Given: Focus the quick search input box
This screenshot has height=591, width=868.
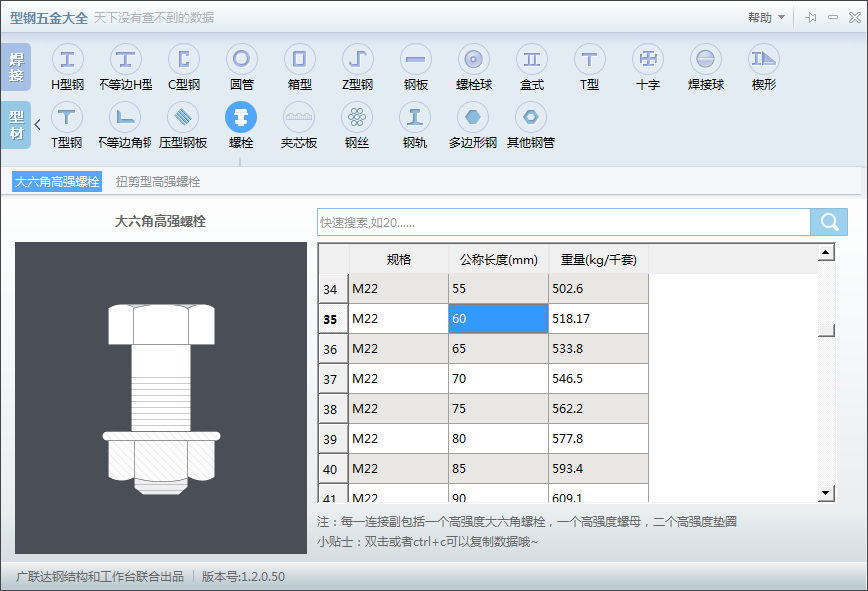Looking at the screenshot, I should click(x=564, y=222).
